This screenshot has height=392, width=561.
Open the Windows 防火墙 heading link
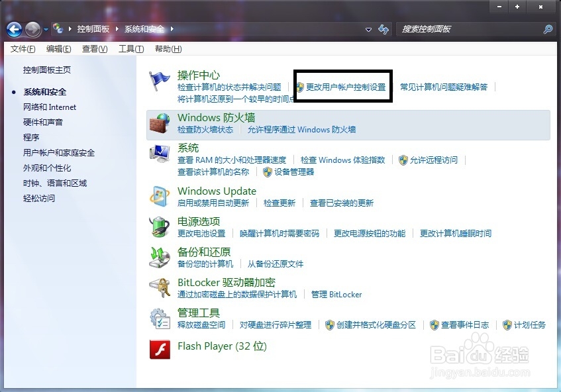point(216,118)
